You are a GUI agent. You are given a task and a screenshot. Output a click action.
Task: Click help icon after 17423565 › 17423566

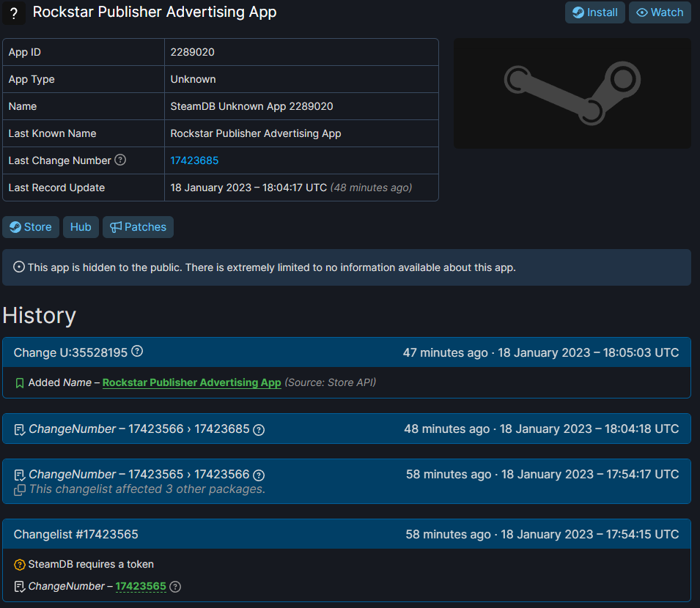coord(258,475)
